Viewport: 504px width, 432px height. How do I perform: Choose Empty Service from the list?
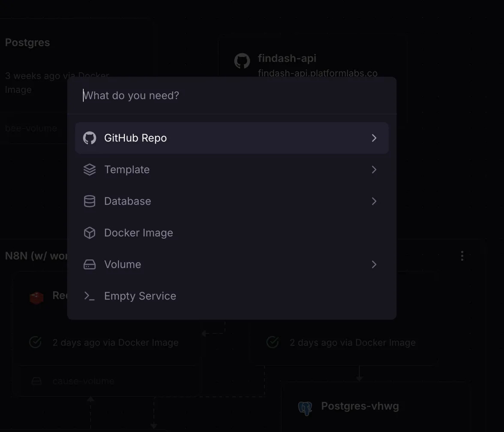coord(231,296)
